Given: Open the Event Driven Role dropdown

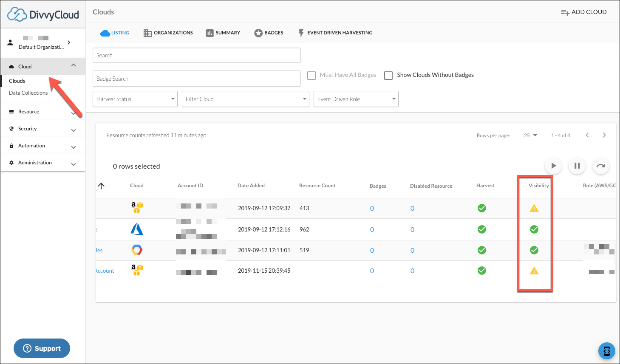Looking at the screenshot, I should [x=356, y=99].
